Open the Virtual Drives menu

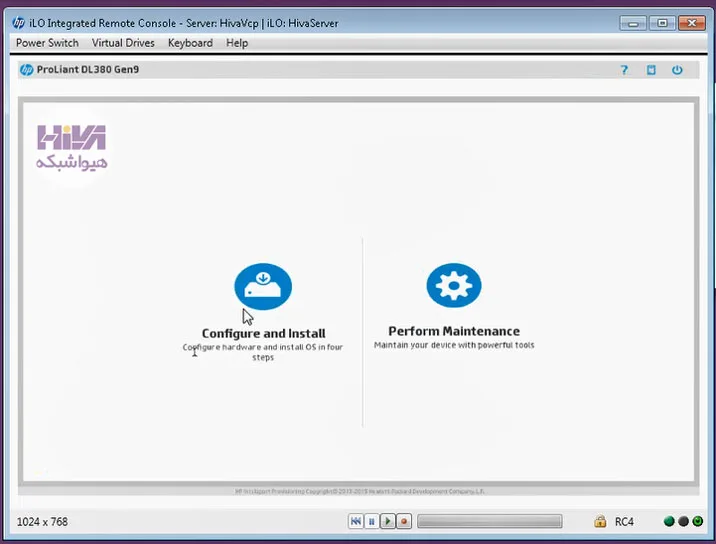click(x=123, y=43)
